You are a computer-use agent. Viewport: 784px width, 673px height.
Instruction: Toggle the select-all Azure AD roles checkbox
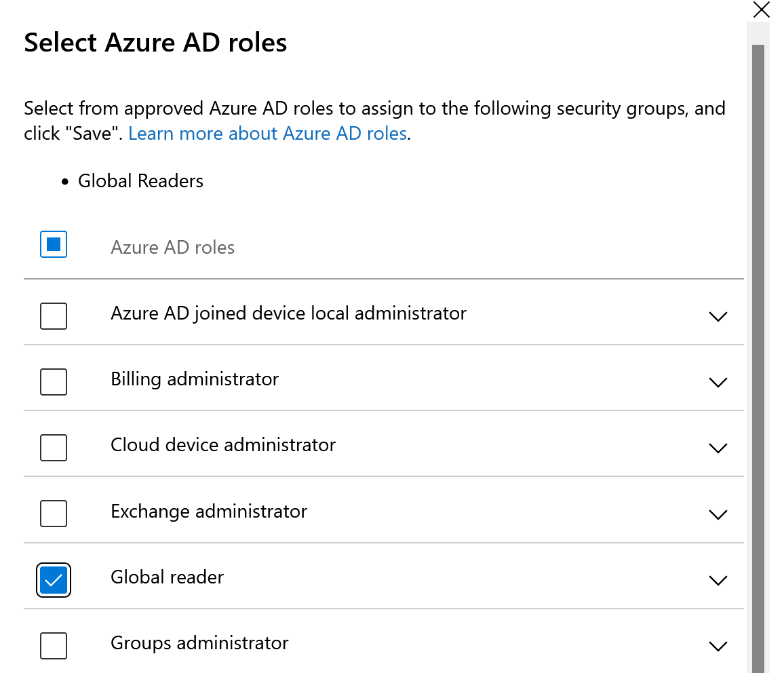click(x=54, y=245)
